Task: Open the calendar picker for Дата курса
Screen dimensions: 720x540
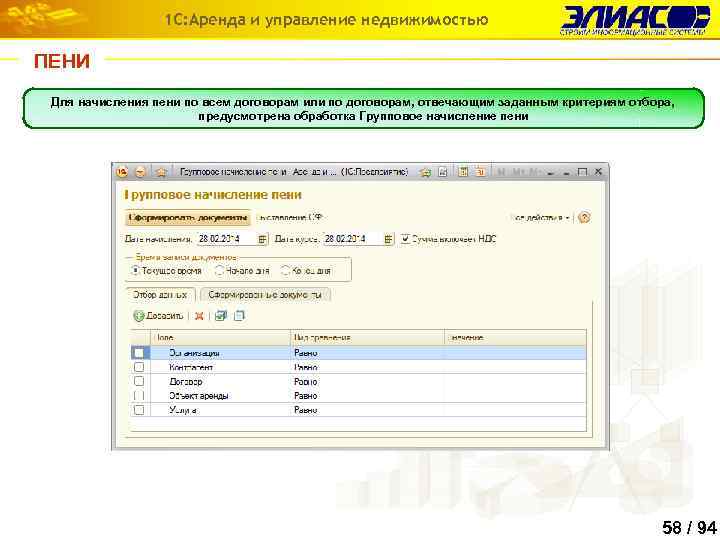Action: [x=388, y=239]
